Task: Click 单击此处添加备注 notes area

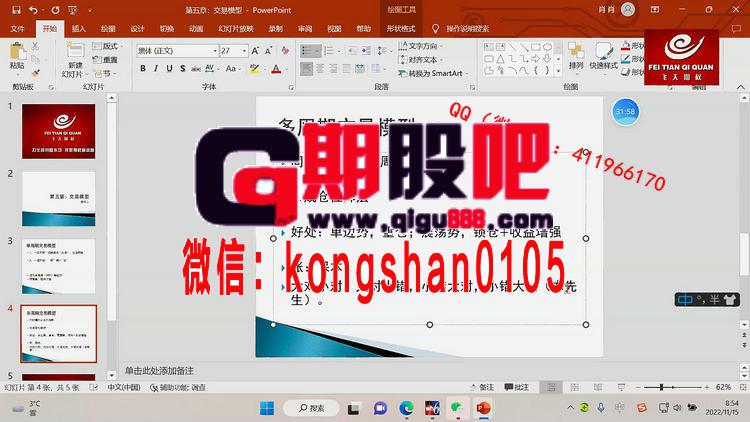Action: (159, 371)
